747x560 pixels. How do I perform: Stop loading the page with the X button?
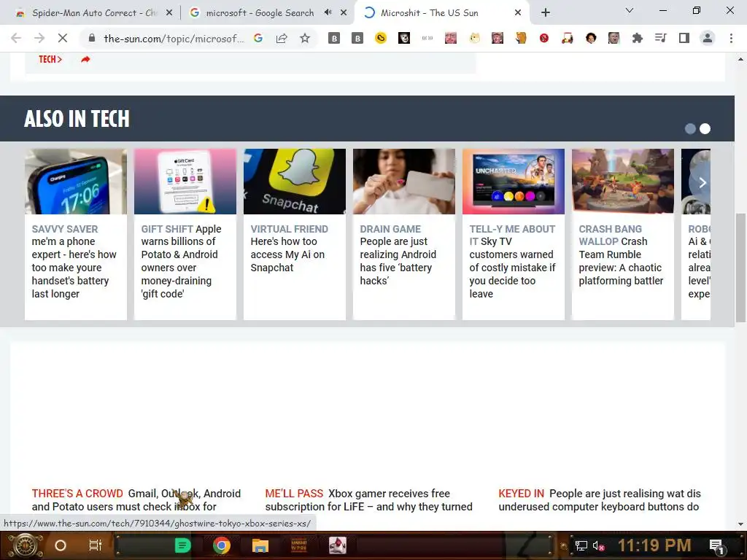63,38
